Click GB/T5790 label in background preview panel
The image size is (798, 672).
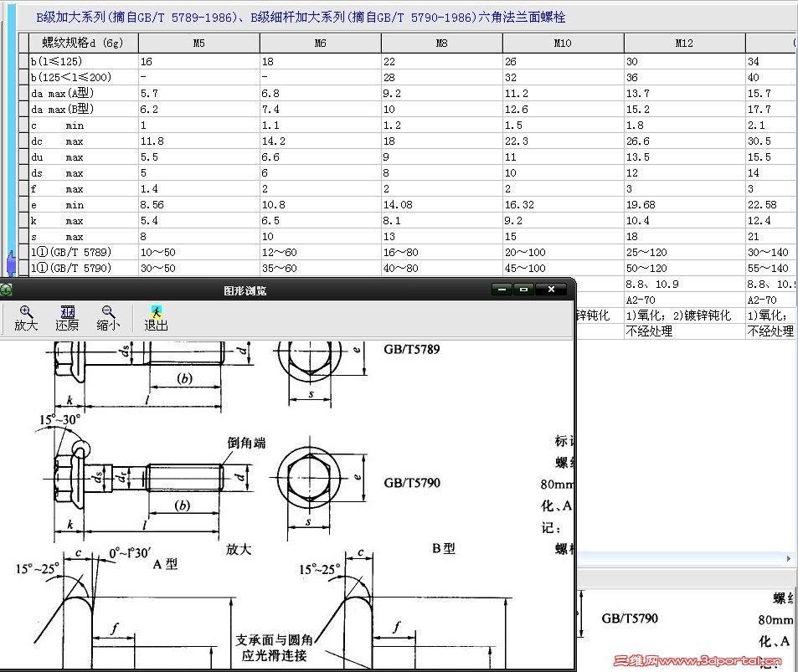(x=630, y=618)
